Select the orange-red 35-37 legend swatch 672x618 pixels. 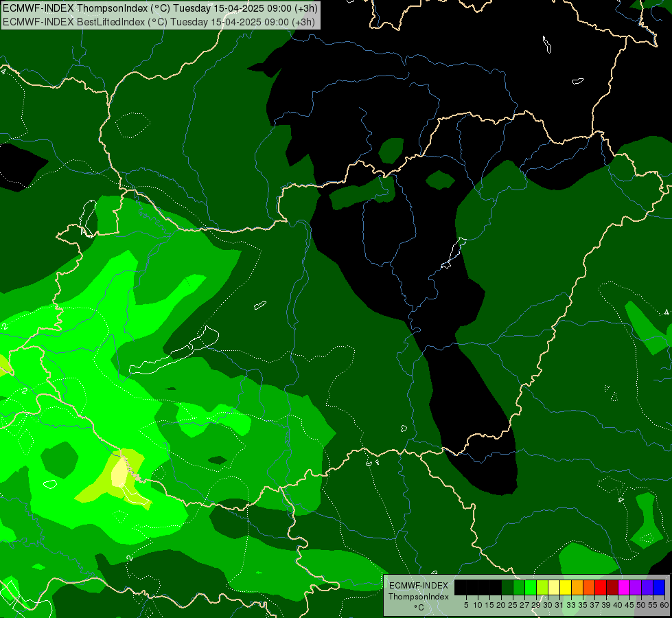(589, 587)
